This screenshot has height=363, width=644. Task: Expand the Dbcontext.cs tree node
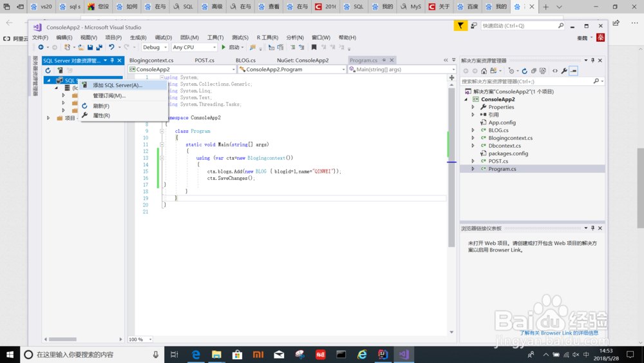click(x=473, y=146)
